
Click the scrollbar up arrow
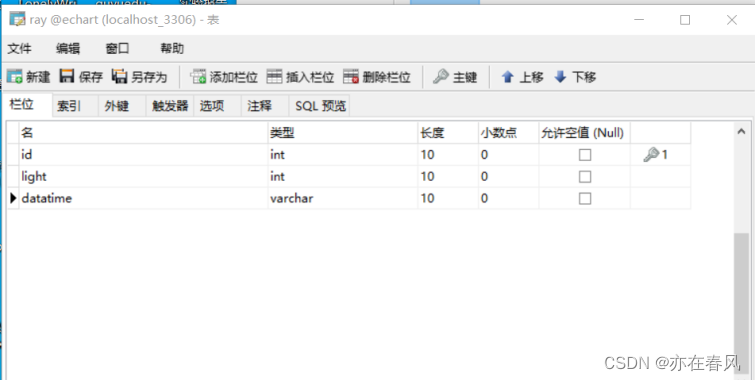coord(742,132)
